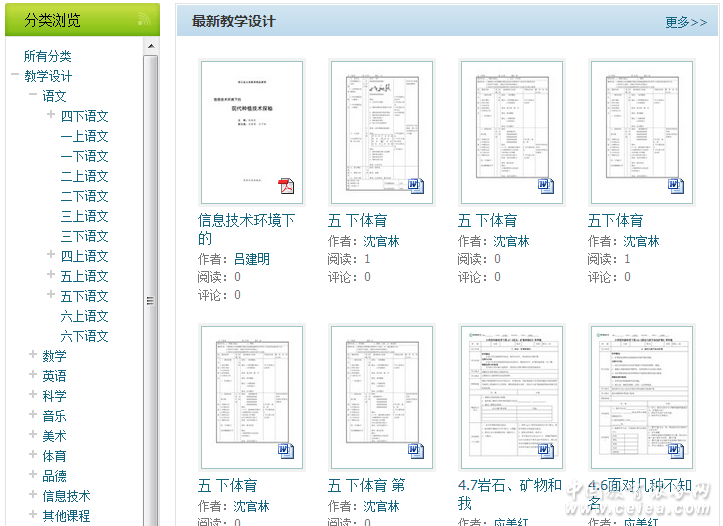The width and height of the screenshot is (723, 526).
Task: Click Word icon on 4.6面对几种不知名 thumbnail
Action: point(676,451)
